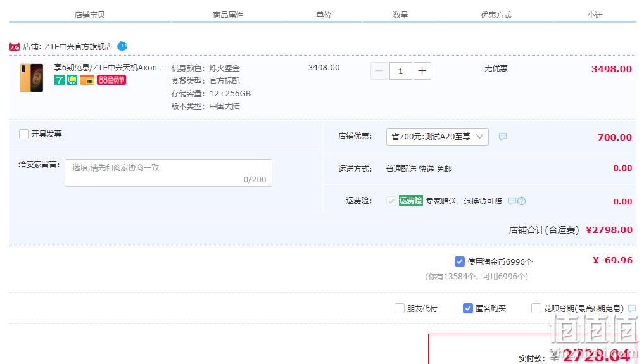Click the red 88会员节 badge

tap(111, 80)
